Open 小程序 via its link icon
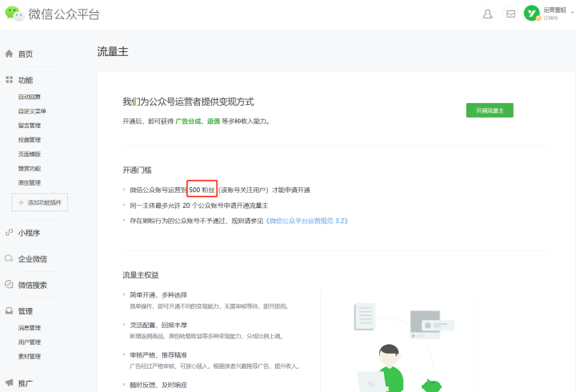576x392 pixels. [9, 233]
